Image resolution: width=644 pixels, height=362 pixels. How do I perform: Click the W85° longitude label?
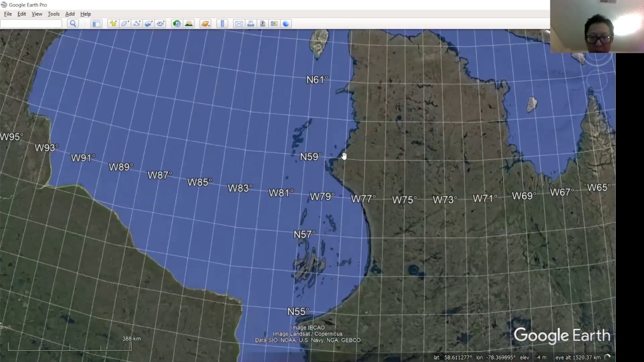(x=200, y=182)
